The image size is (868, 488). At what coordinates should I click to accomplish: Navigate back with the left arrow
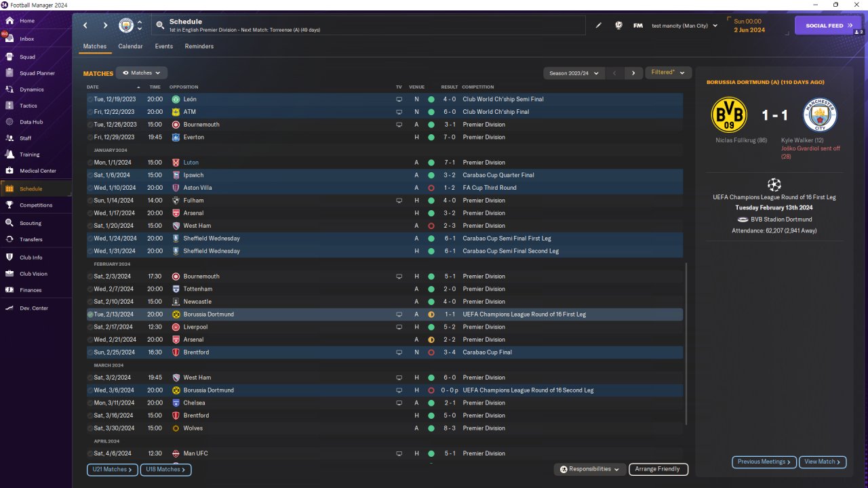pos(85,26)
